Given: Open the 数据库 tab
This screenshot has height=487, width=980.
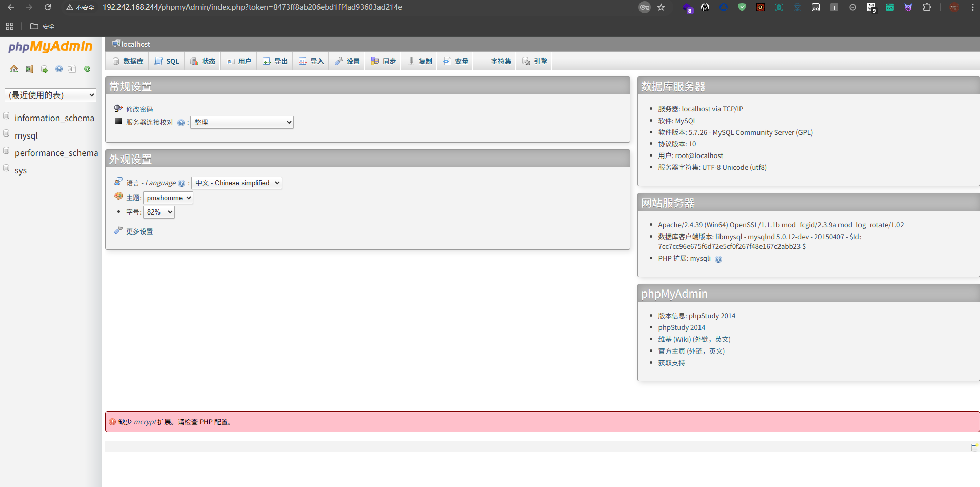Looking at the screenshot, I should [x=128, y=61].
